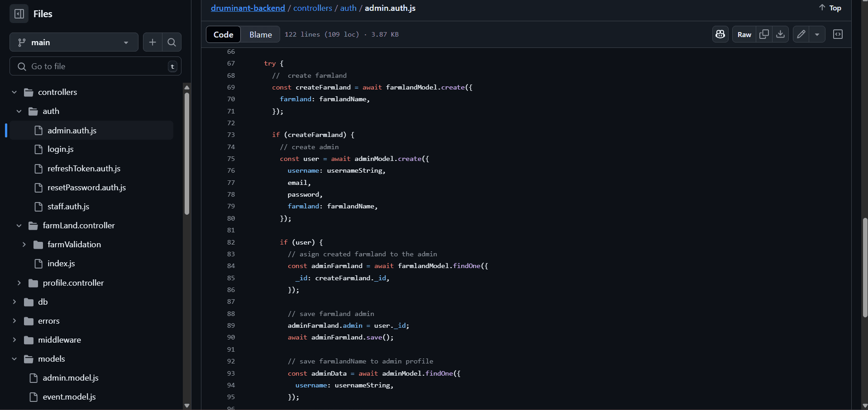Expand the profile.controller folder
The image size is (868, 410).
click(19, 283)
